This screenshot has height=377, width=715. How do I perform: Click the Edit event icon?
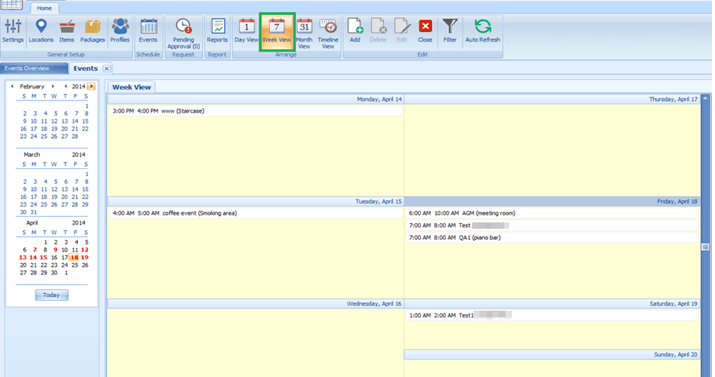click(x=402, y=31)
